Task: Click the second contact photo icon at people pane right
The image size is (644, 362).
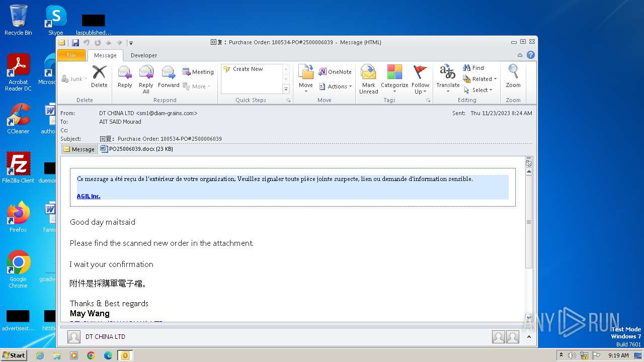Action: click(x=513, y=337)
